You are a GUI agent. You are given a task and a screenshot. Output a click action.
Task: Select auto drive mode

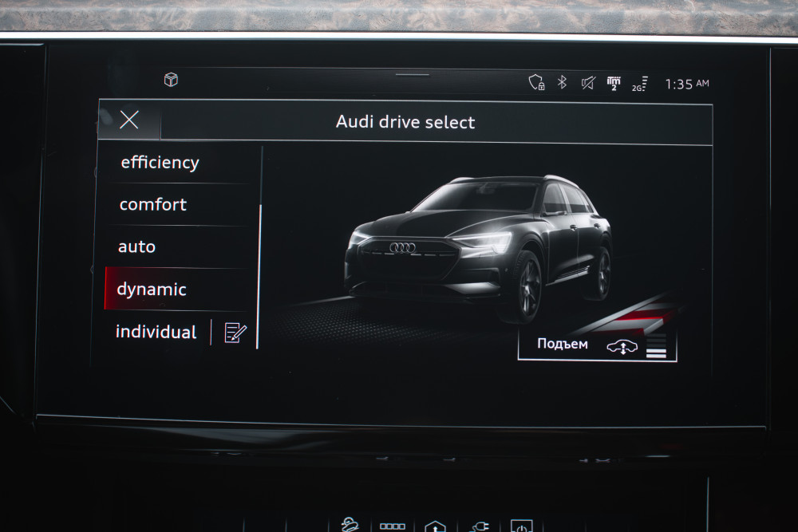(x=178, y=247)
